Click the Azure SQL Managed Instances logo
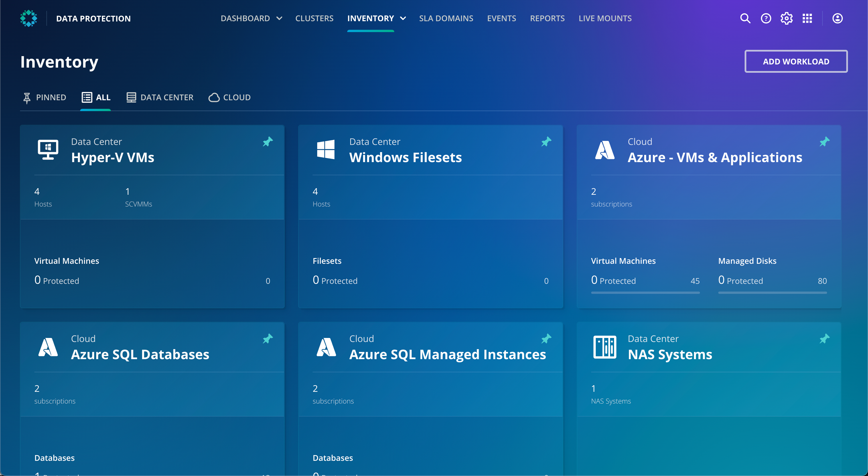 point(326,347)
